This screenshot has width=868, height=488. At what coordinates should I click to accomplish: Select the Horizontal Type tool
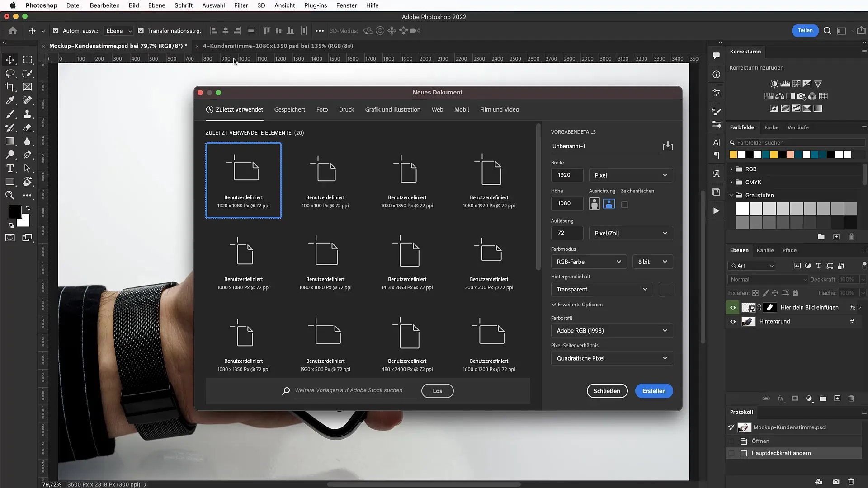coord(10,168)
